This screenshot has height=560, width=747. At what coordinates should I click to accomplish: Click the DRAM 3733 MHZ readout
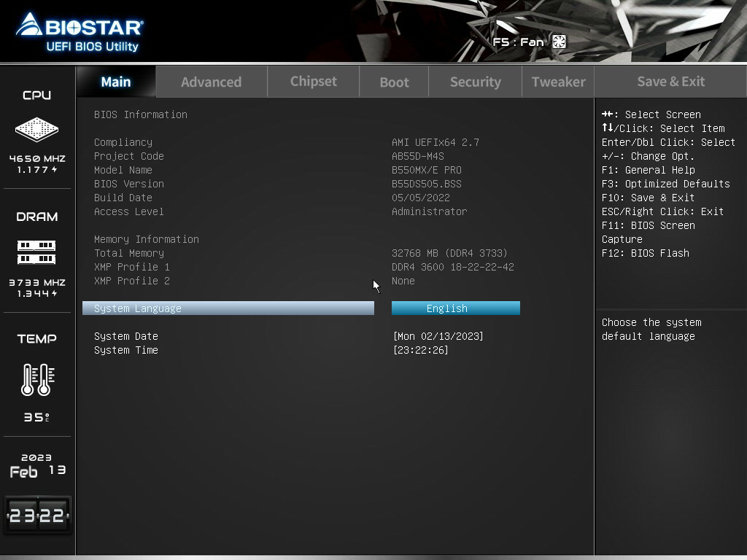click(37, 282)
